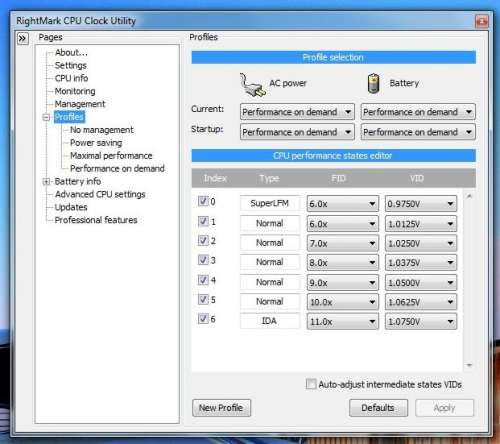Image resolution: width=500 pixels, height=444 pixels.
Task: Uncheck performance state index 0
Action: pyautogui.click(x=203, y=201)
